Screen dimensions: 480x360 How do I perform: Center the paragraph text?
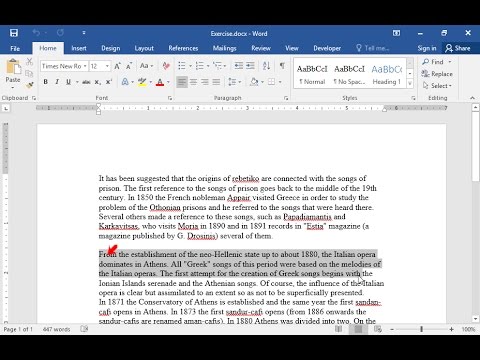coord(193,82)
